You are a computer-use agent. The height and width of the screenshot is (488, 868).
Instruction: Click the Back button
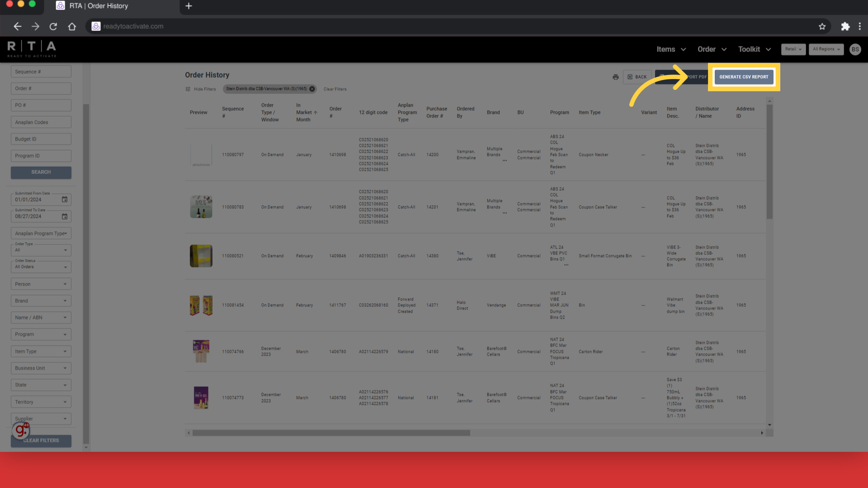pyautogui.click(x=637, y=77)
